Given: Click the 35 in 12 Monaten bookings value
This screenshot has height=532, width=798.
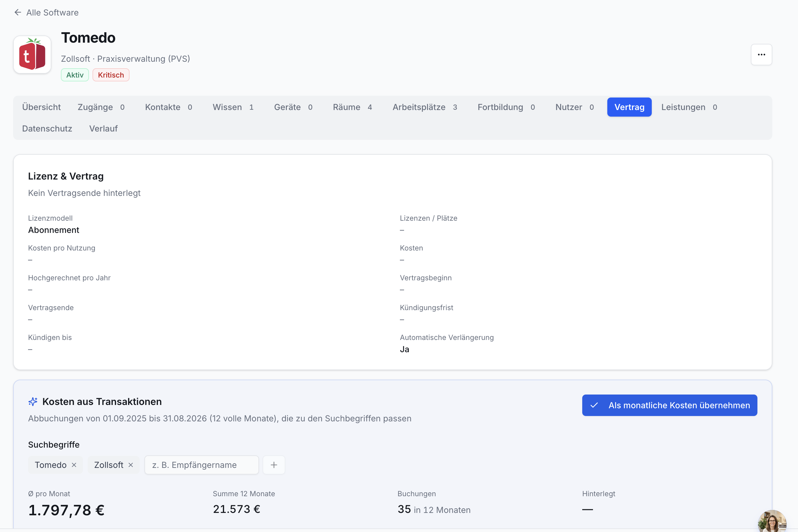Looking at the screenshot, I should pyautogui.click(x=434, y=509).
